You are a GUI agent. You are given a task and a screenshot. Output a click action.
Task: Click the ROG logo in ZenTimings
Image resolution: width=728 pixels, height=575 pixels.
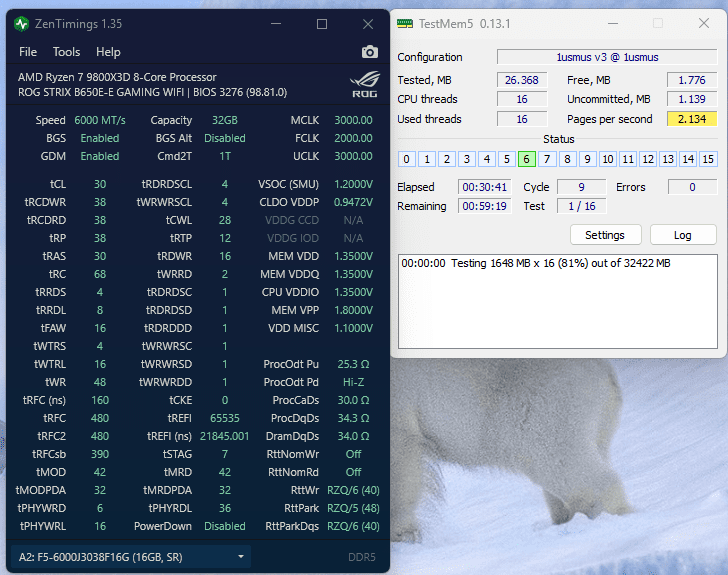[x=365, y=84]
